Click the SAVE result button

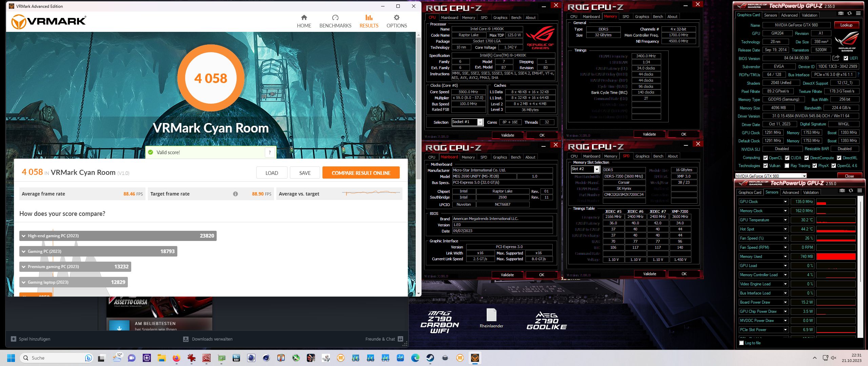point(305,173)
